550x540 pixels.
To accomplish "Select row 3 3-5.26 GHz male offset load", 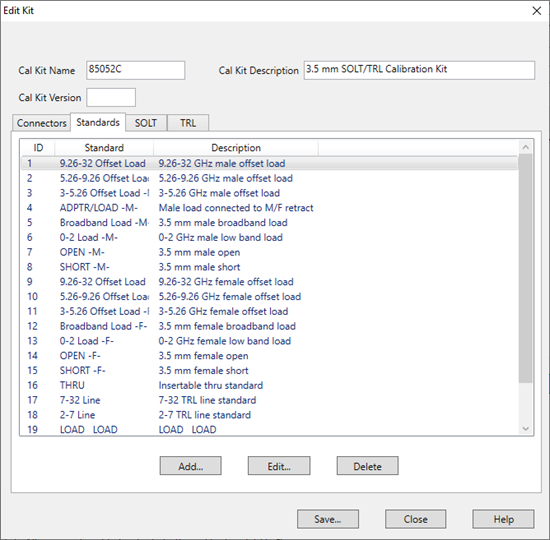I will coord(269,193).
